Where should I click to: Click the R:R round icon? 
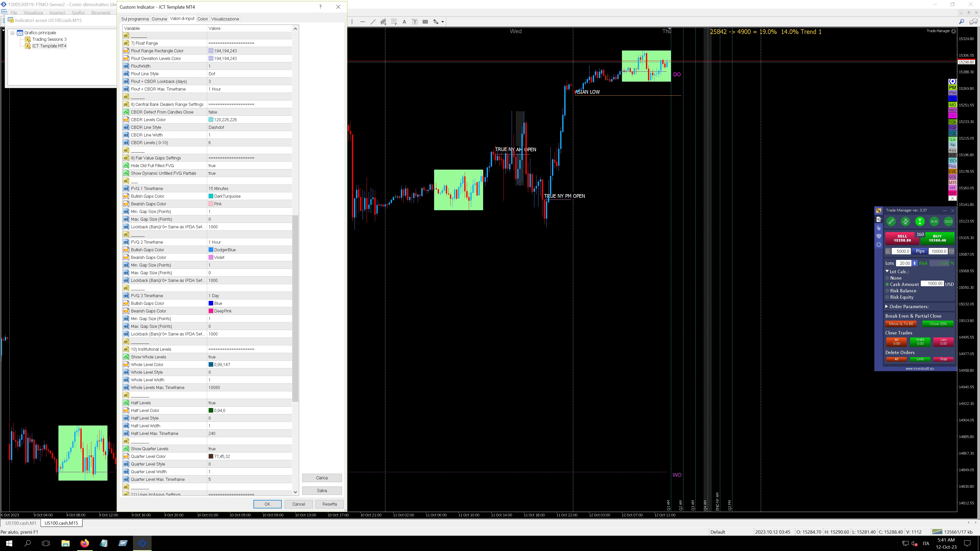tap(934, 221)
